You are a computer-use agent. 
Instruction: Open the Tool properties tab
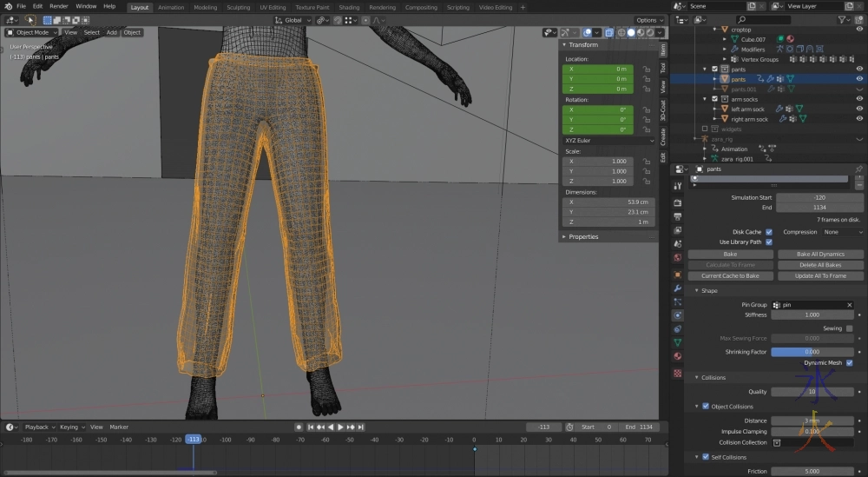pos(678,186)
